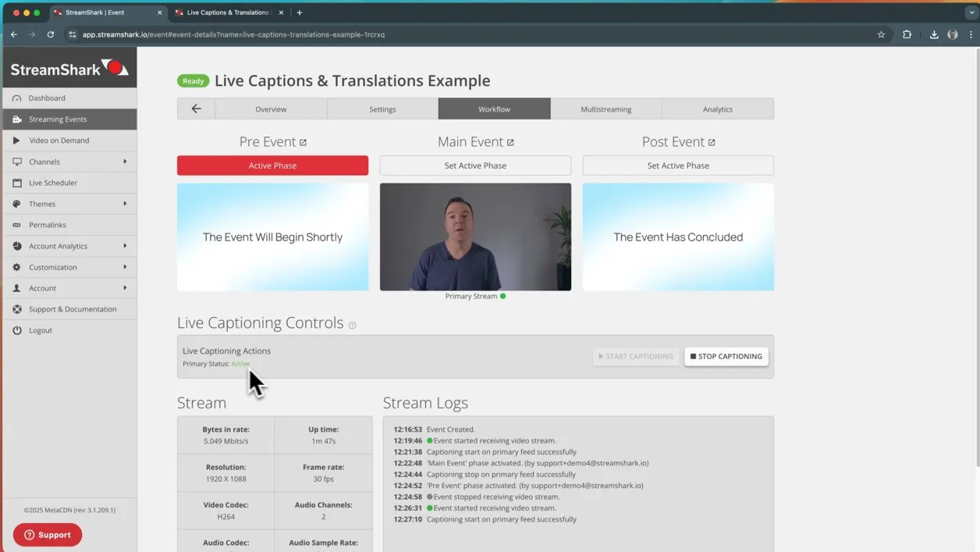Click the Main Event video preview
The height and width of the screenshot is (552, 980).
(475, 237)
